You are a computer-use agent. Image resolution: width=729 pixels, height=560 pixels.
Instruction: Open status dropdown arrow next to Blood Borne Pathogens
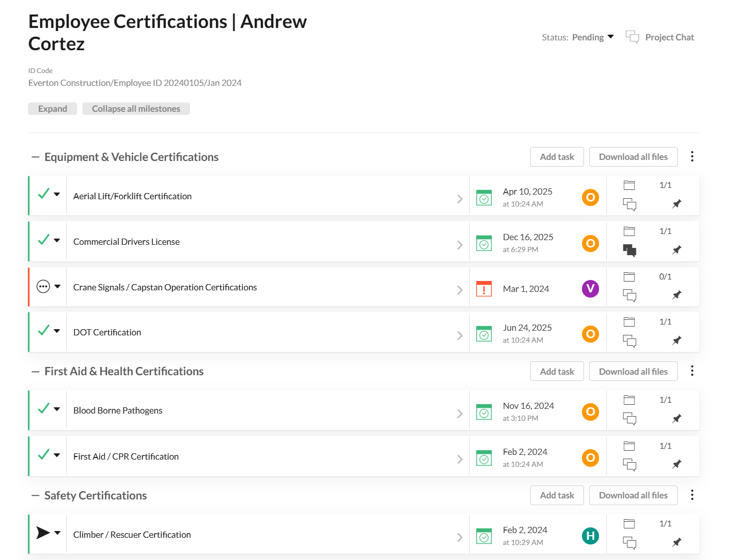point(57,409)
